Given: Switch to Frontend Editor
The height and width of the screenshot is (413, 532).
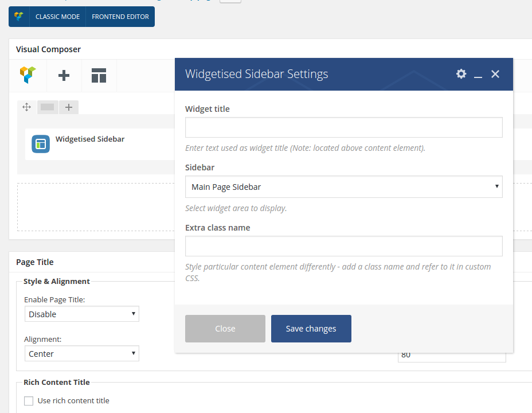Looking at the screenshot, I should coord(120,17).
